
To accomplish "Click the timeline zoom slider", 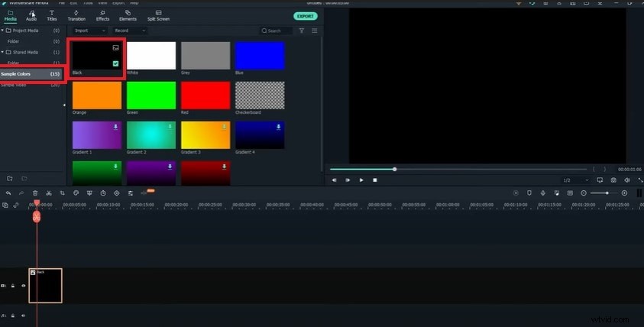I will click(x=604, y=193).
